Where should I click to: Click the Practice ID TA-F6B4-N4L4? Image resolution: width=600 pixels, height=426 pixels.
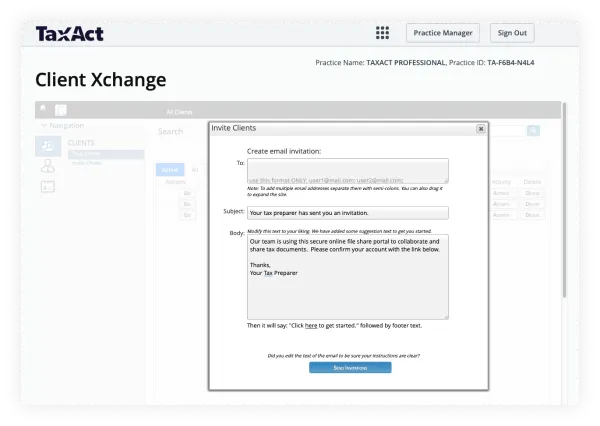[510, 63]
